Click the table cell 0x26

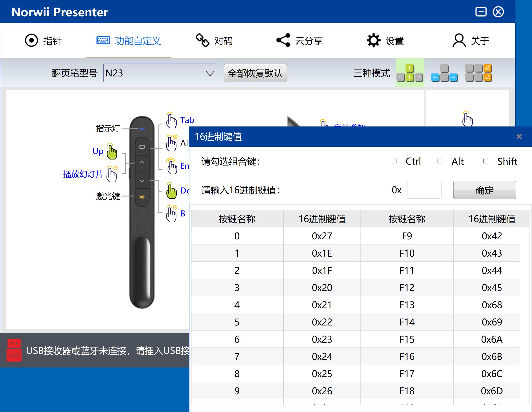point(322,391)
